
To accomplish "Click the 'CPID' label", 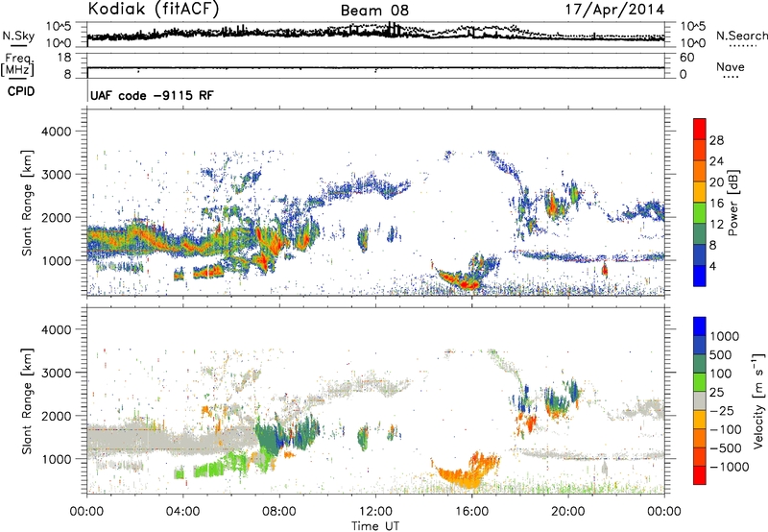I will 20,91.
